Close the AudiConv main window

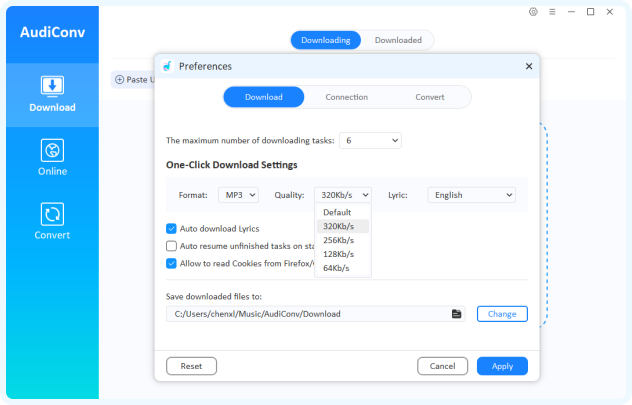(610, 12)
